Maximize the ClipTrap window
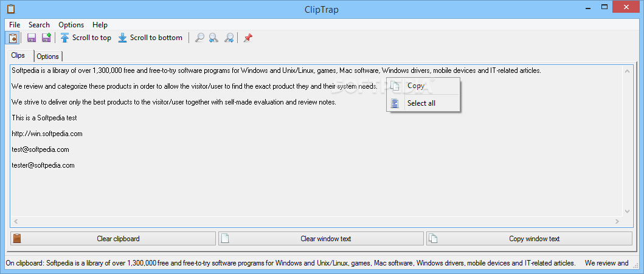644x274 pixels. pos(604,7)
